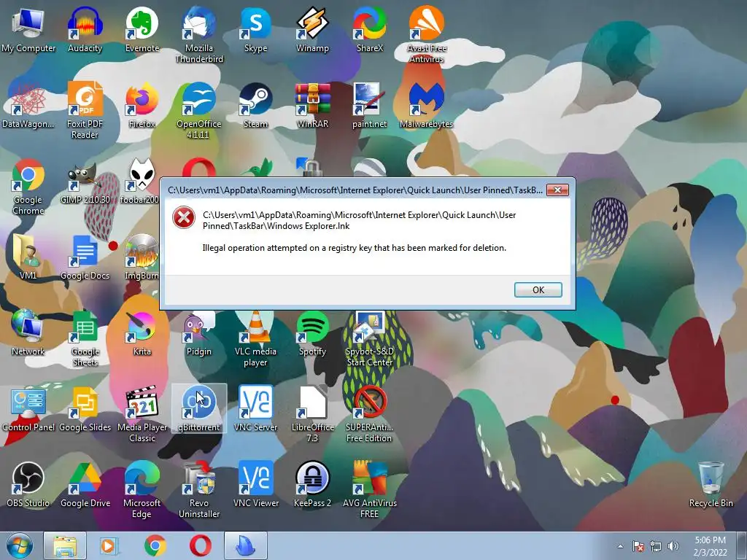Switch to the active blue shark-fin taskbar app
Viewport: 747px width, 560px height.
click(x=246, y=545)
